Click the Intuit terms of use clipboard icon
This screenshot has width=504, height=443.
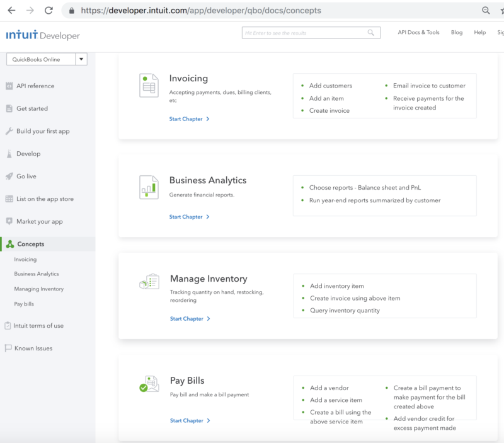point(8,326)
